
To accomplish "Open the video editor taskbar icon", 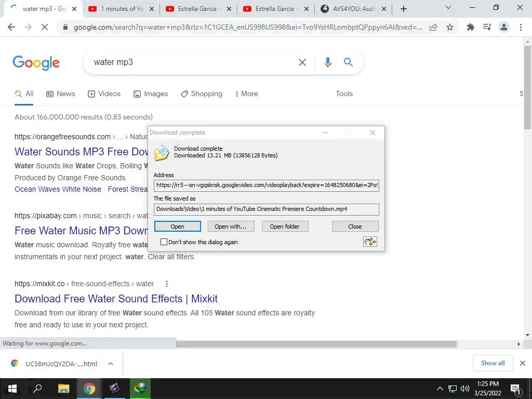I will pos(115,389).
